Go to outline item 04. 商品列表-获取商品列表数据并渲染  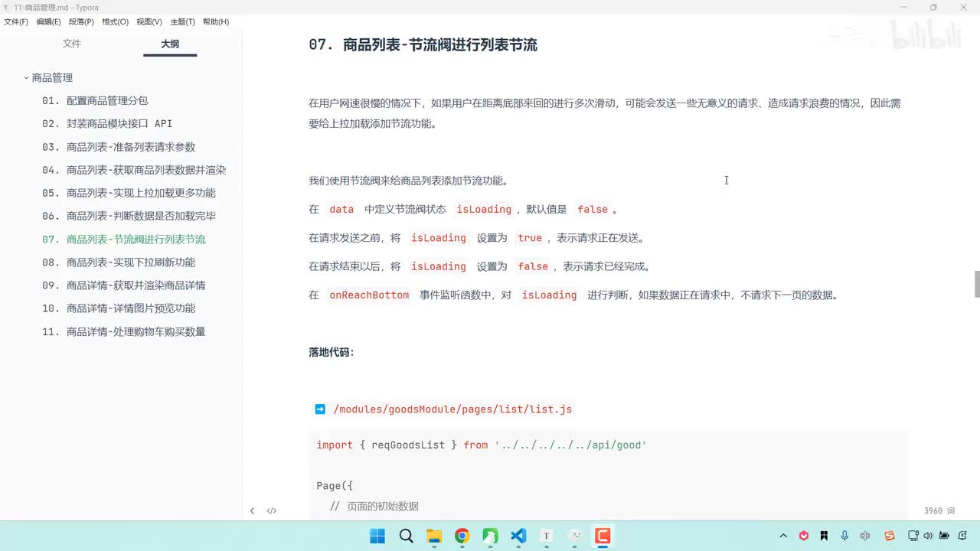tap(134, 170)
